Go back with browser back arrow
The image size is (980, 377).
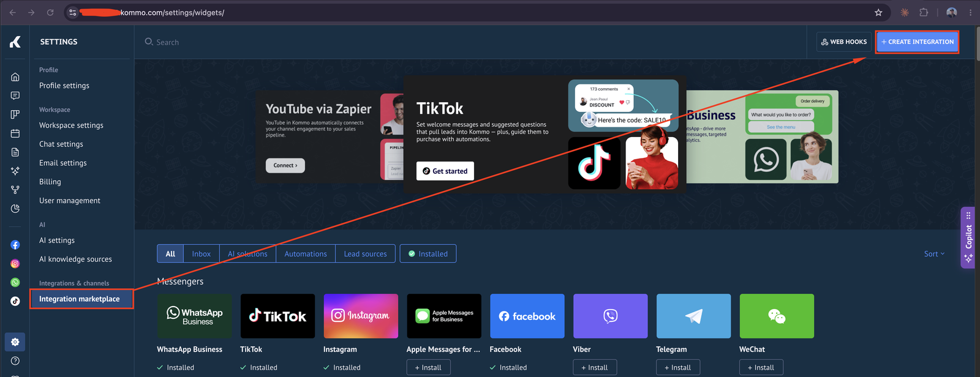(x=13, y=12)
